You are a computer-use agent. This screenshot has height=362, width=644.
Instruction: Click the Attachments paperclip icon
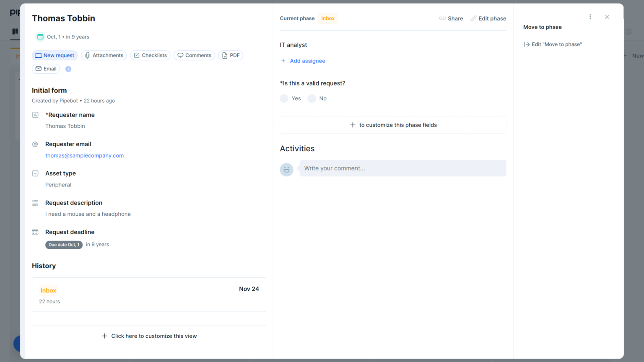click(x=87, y=55)
